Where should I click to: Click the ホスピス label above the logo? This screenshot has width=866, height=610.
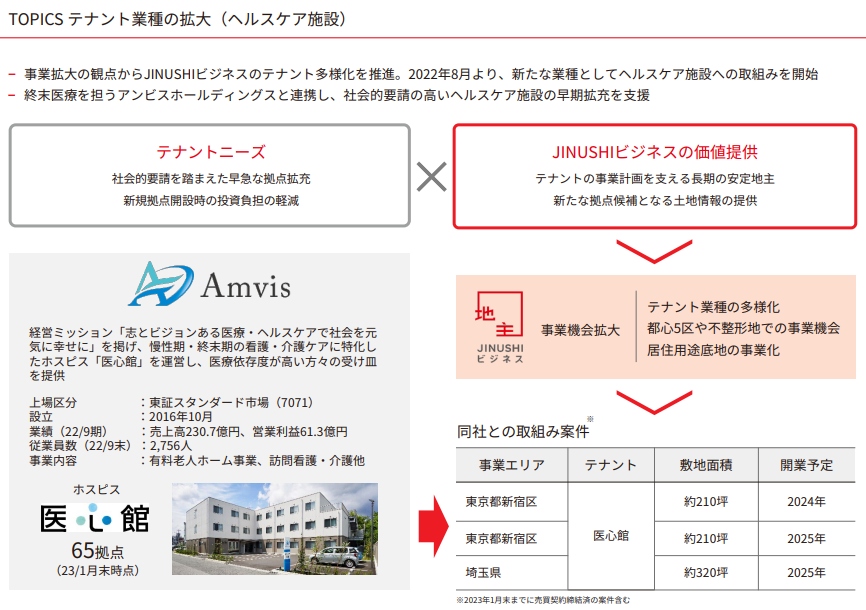97,490
